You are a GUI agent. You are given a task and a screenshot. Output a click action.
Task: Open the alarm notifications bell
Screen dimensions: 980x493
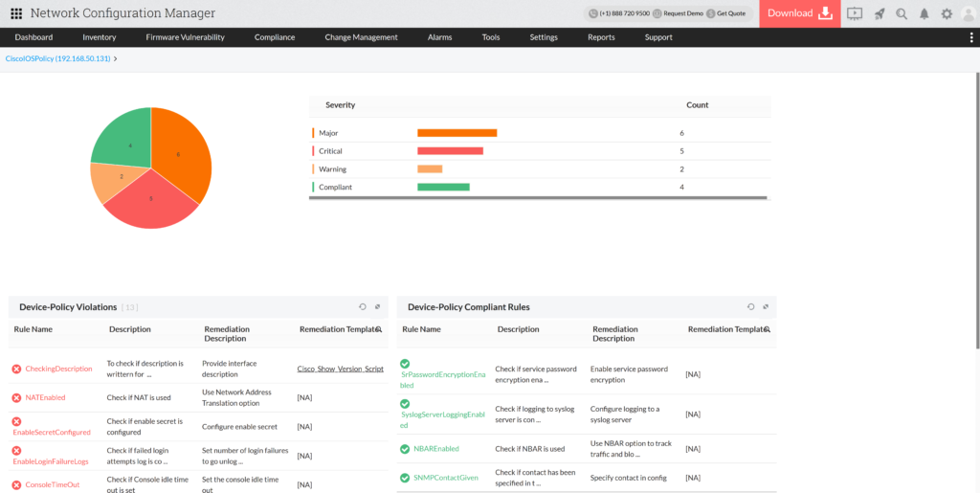(x=924, y=13)
